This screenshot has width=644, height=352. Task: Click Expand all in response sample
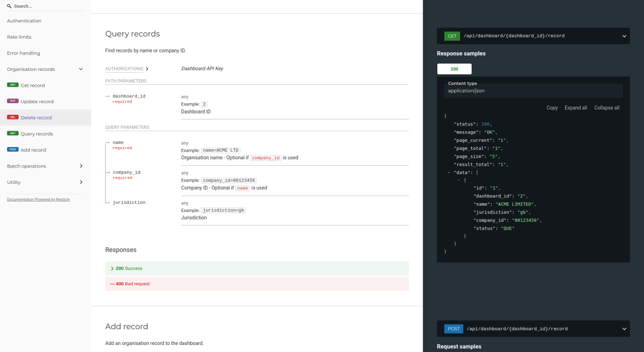[x=576, y=108]
